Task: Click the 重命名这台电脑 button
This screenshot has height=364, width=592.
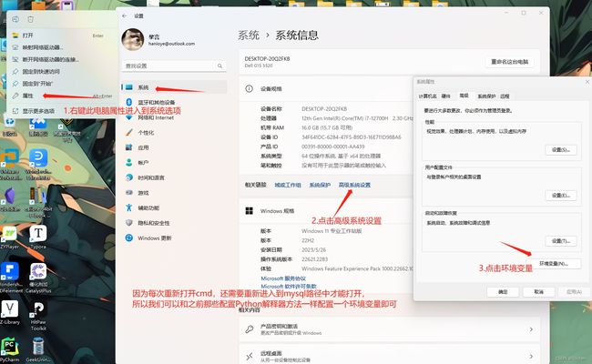Action: pos(509,62)
